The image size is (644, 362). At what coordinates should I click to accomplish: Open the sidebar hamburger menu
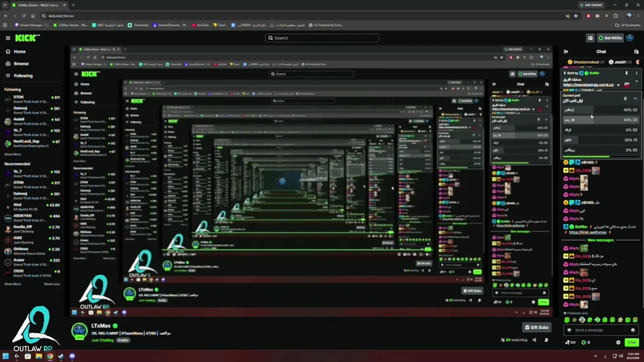(x=8, y=38)
